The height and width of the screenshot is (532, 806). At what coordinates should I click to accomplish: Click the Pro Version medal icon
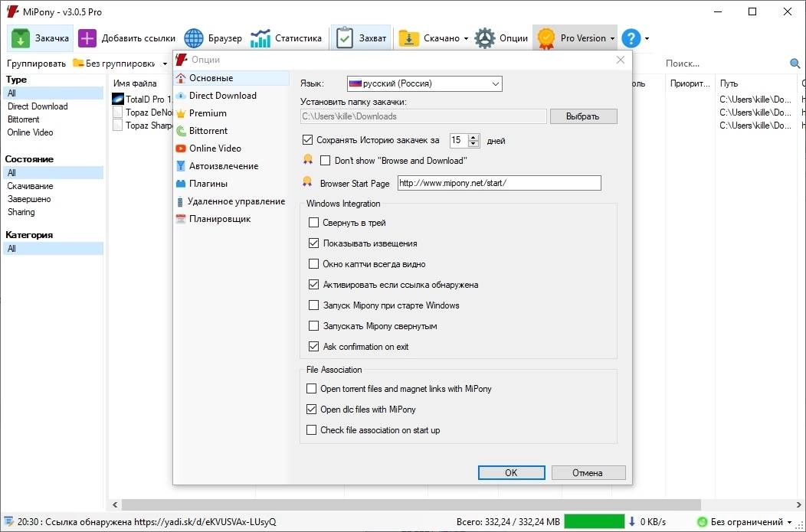point(546,38)
